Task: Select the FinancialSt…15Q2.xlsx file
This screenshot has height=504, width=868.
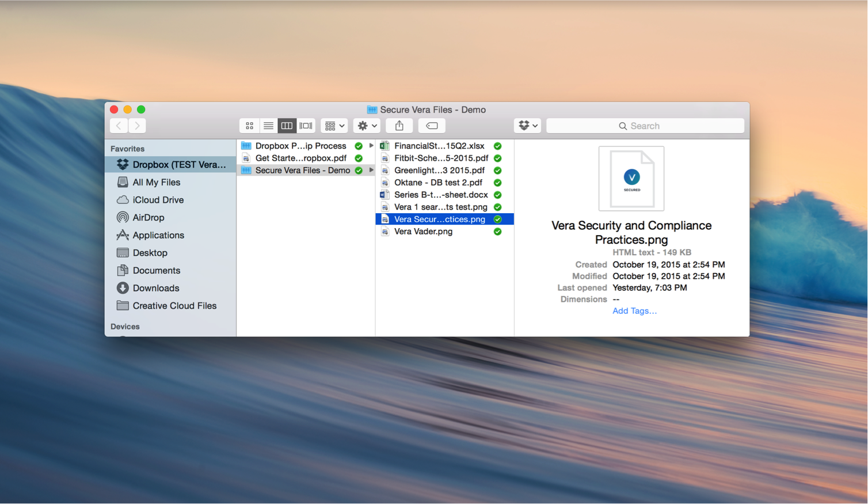Action: point(439,146)
